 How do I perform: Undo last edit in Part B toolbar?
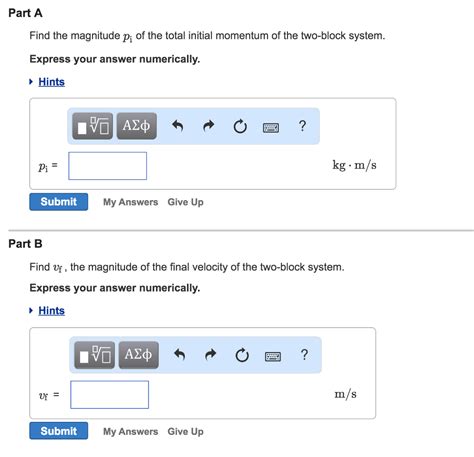[x=180, y=355]
